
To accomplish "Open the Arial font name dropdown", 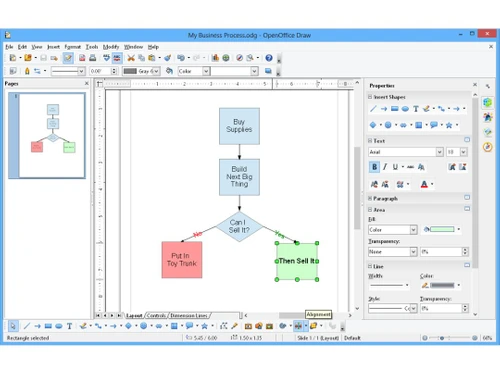I will click(x=440, y=152).
